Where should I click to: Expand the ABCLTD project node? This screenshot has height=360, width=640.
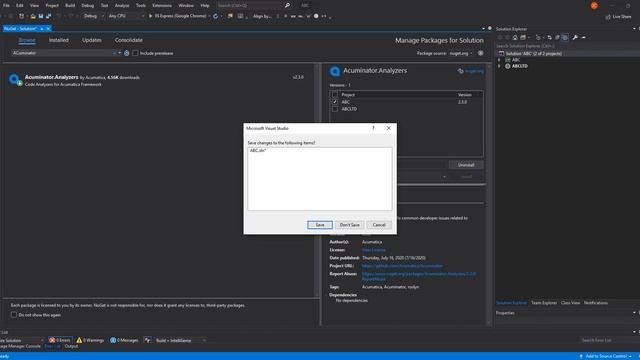click(499, 66)
